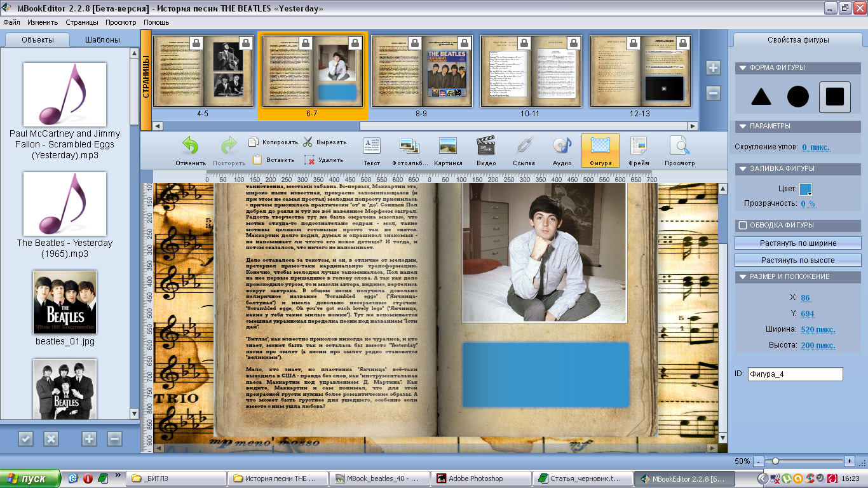Choose the triangle shape form
Viewport: 868px width, 488px height.
761,97
